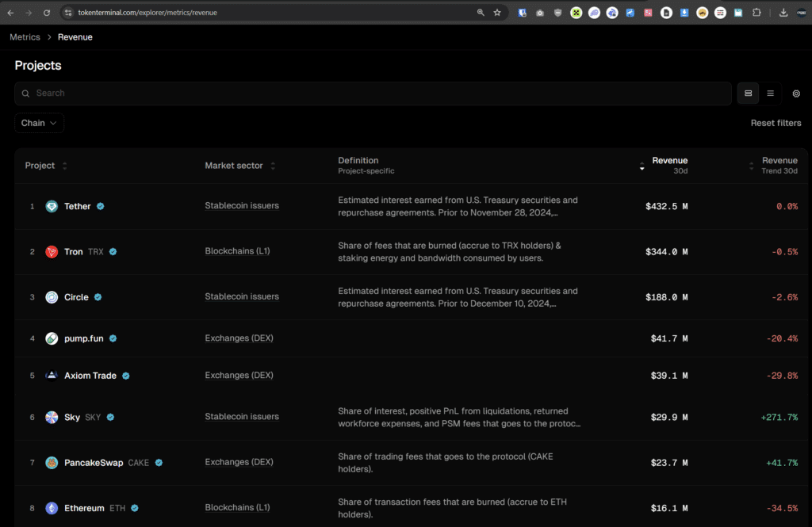Click the browser address bar URL
The image size is (812, 527).
point(147,13)
